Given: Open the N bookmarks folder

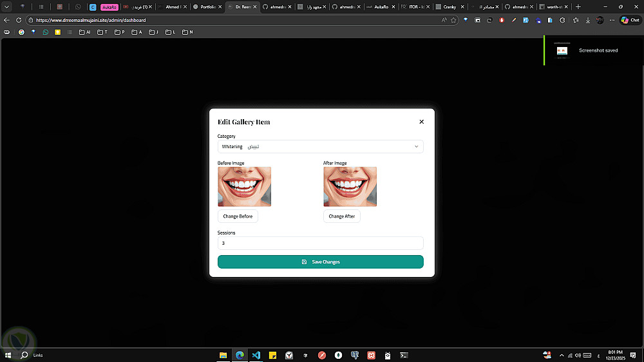Looking at the screenshot, I should pos(187,32).
